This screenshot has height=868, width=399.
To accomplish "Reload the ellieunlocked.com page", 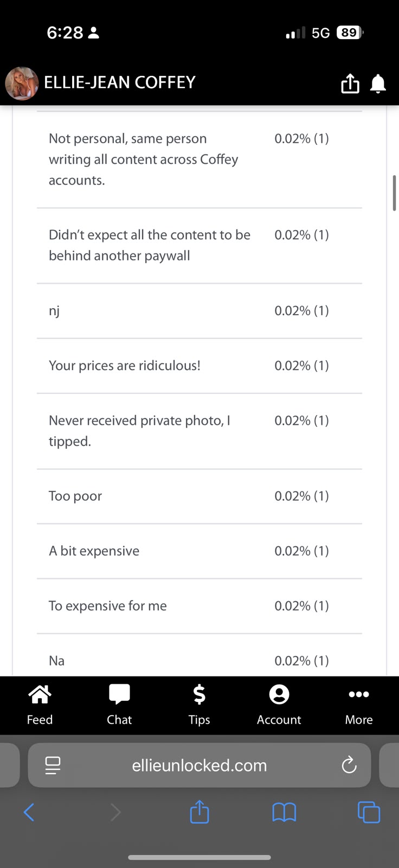I will [349, 765].
